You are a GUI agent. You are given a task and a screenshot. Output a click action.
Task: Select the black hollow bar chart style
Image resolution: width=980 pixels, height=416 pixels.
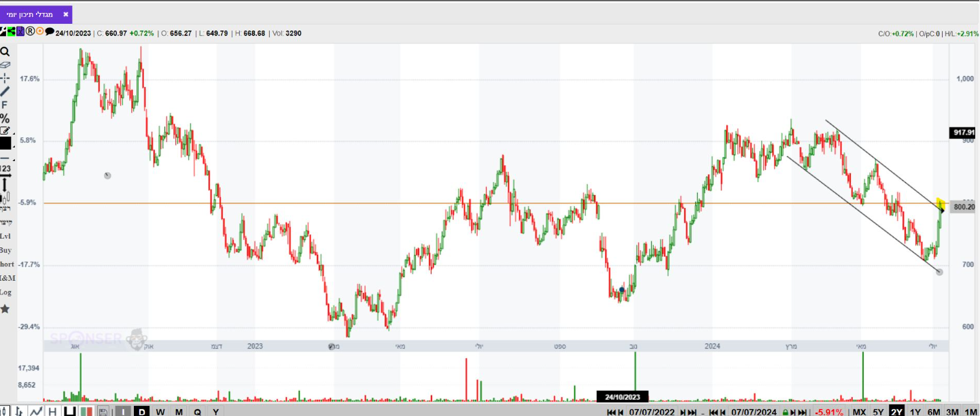70,411
